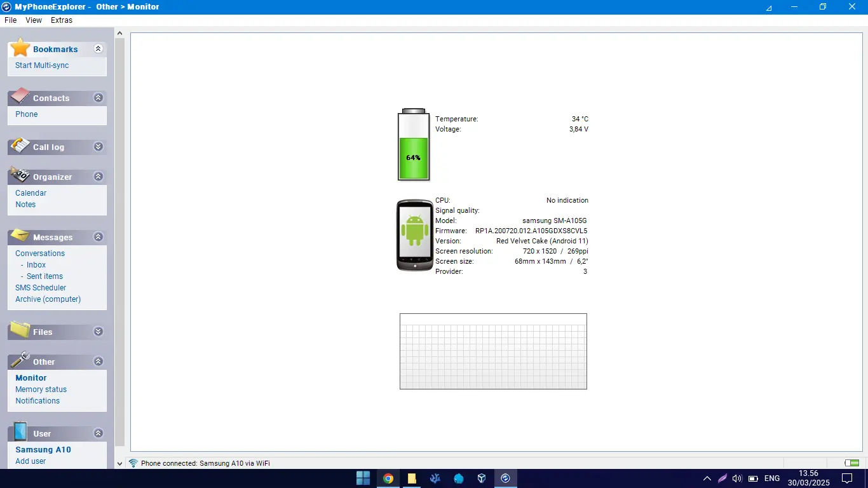Open Notifications page
Image resolution: width=868 pixels, height=488 pixels.
[x=37, y=401]
